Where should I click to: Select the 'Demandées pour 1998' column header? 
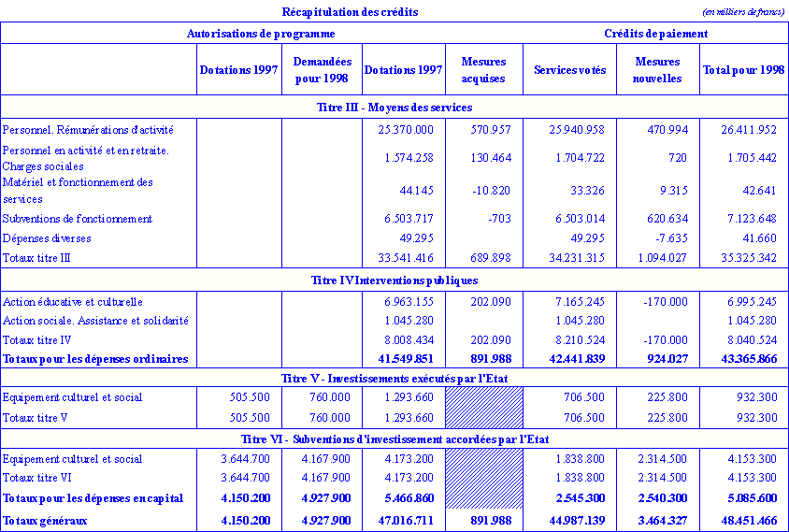point(322,70)
